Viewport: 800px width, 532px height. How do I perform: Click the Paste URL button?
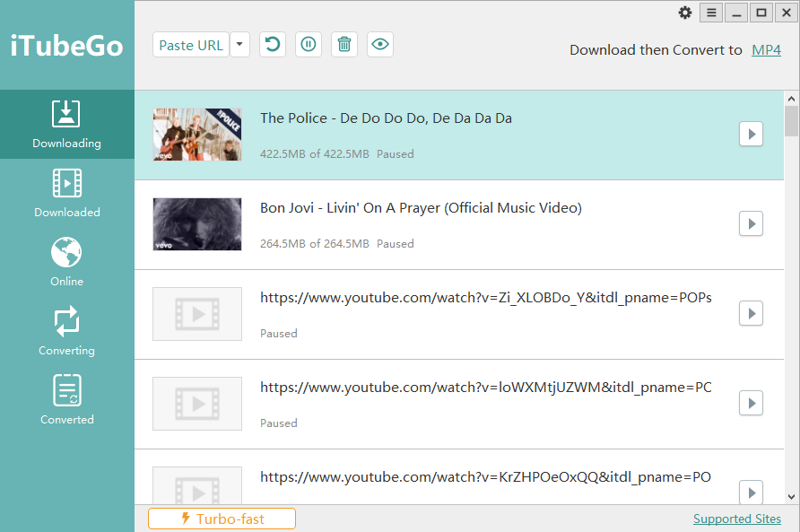click(x=191, y=45)
